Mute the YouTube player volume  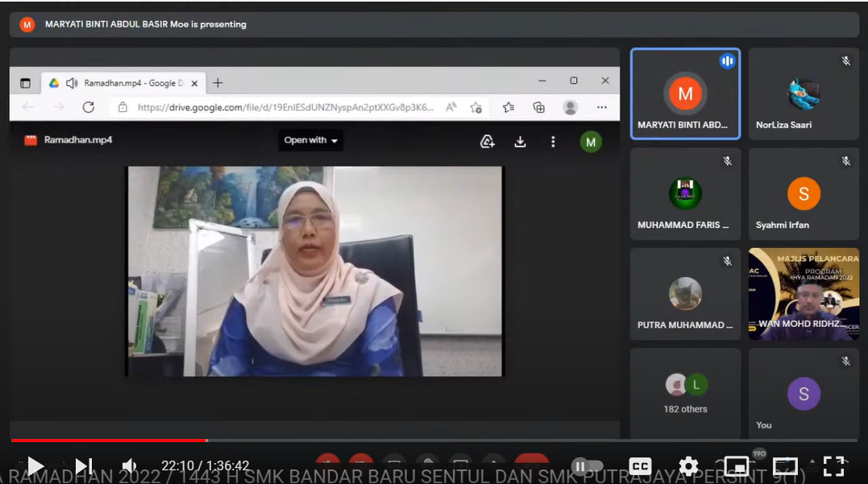tap(129, 465)
